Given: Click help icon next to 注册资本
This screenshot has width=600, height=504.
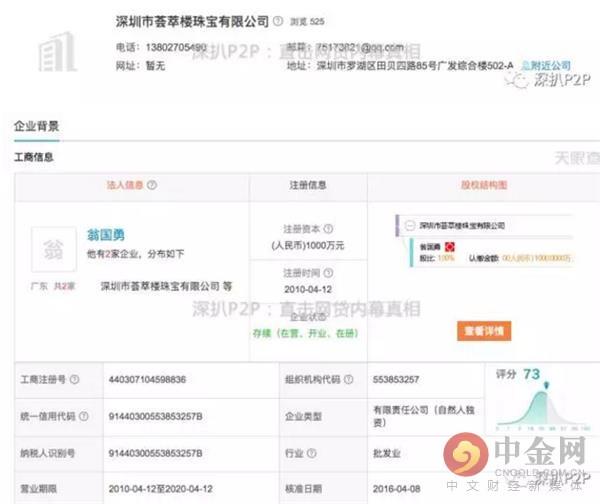Looking at the screenshot, I should tap(328, 229).
